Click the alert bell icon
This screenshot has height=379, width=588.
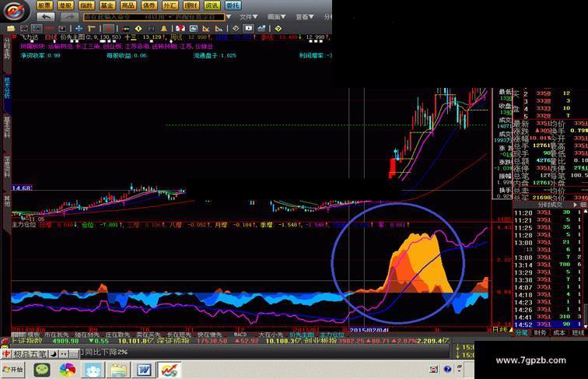pyautogui.click(x=164, y=29)
